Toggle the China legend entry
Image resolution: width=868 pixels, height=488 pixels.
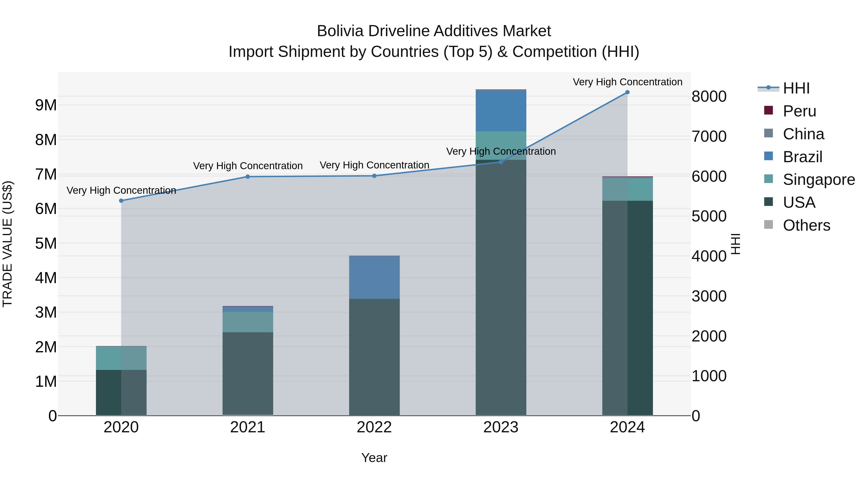tap(794, 134)
